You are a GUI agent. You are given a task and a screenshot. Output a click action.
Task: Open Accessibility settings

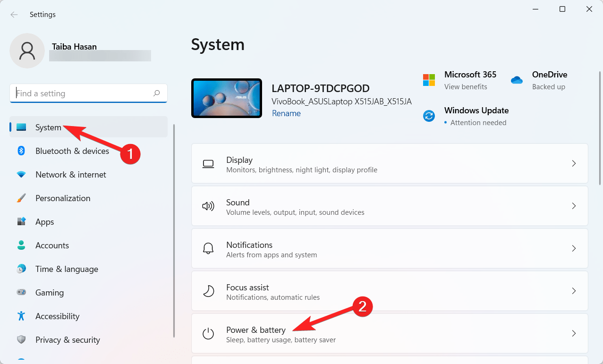tap(89, 316)
